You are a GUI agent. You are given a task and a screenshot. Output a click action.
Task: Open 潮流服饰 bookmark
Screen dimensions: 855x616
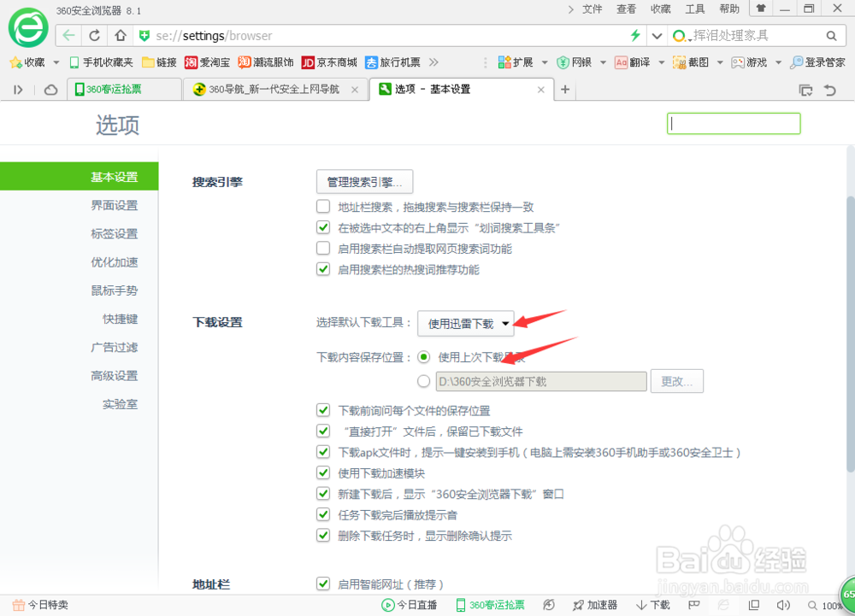coord(266,62)
